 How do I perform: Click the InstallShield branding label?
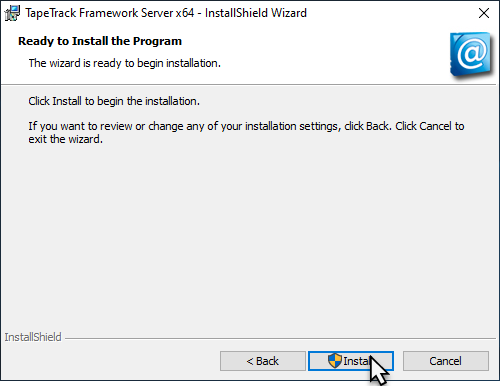33,337
